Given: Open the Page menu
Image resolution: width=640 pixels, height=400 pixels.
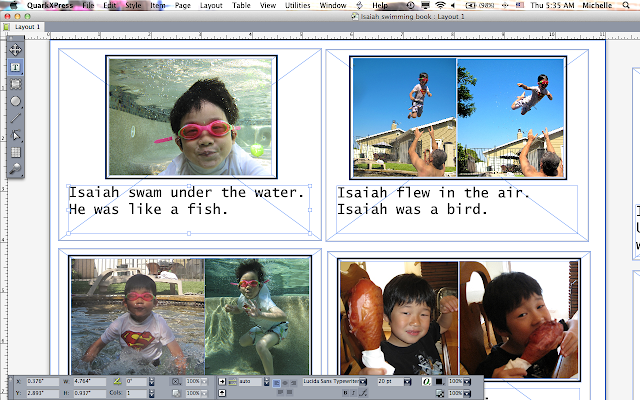Looking at the screenshot, I should click(182, 5).
